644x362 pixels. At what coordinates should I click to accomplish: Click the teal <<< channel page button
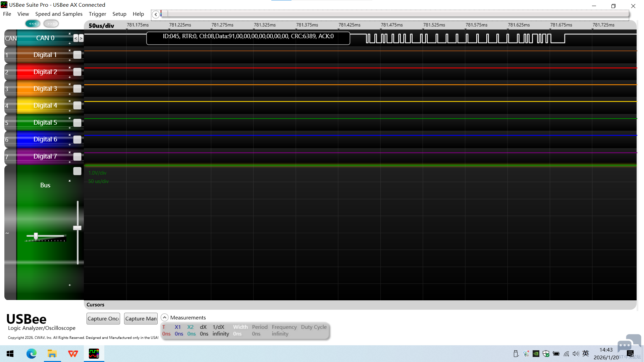(33, 24)
